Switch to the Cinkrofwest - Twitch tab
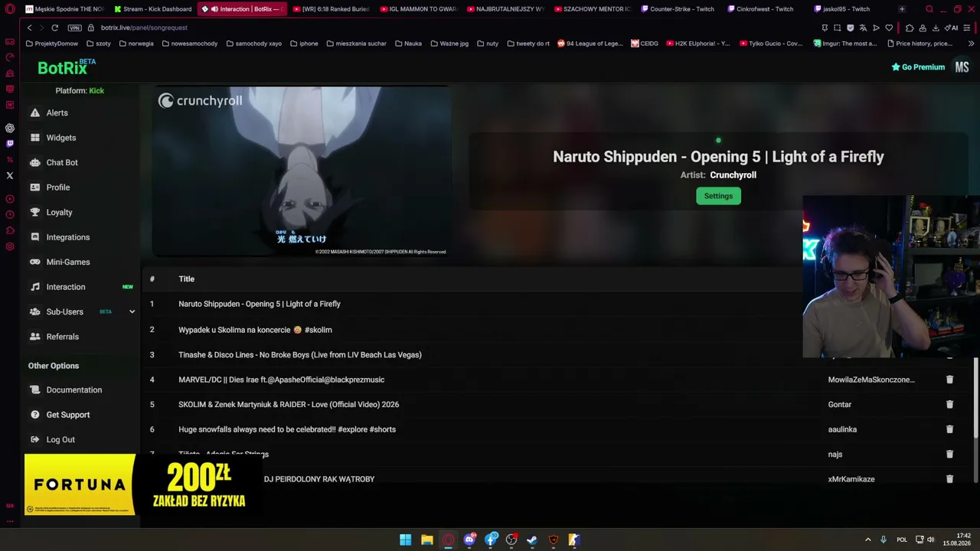Image resolution: width=980 pixels, height=551 pixels. (x=760, y=9)
